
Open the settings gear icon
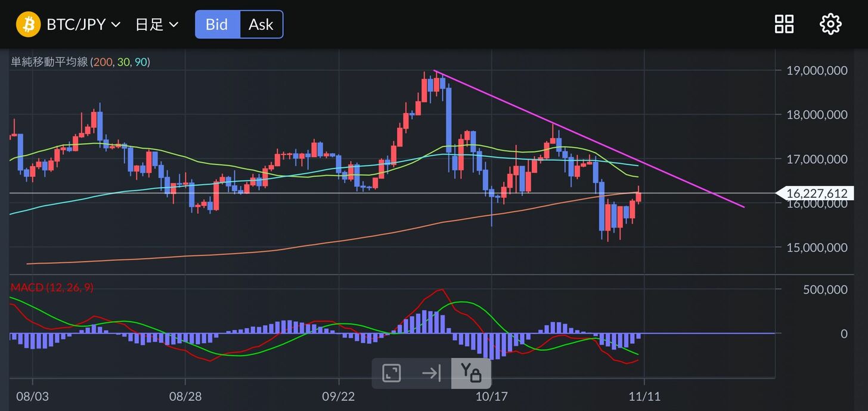(830, 24)
